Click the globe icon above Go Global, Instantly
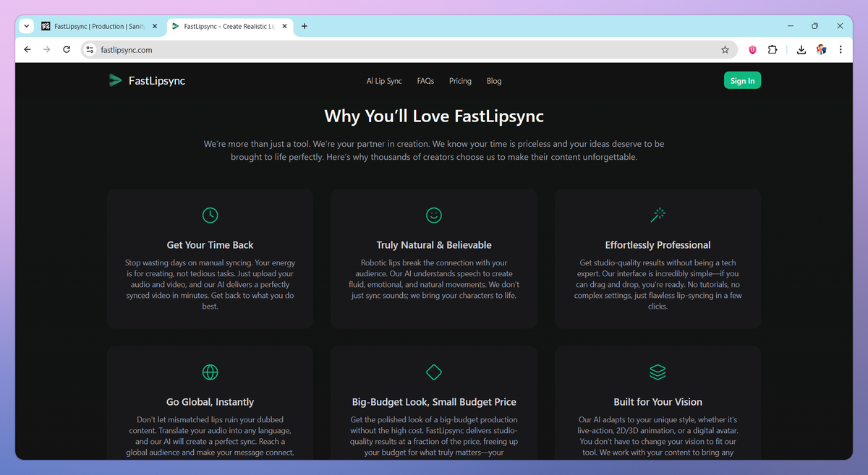This screenshot has width=868, height=475. click(210, 372)
